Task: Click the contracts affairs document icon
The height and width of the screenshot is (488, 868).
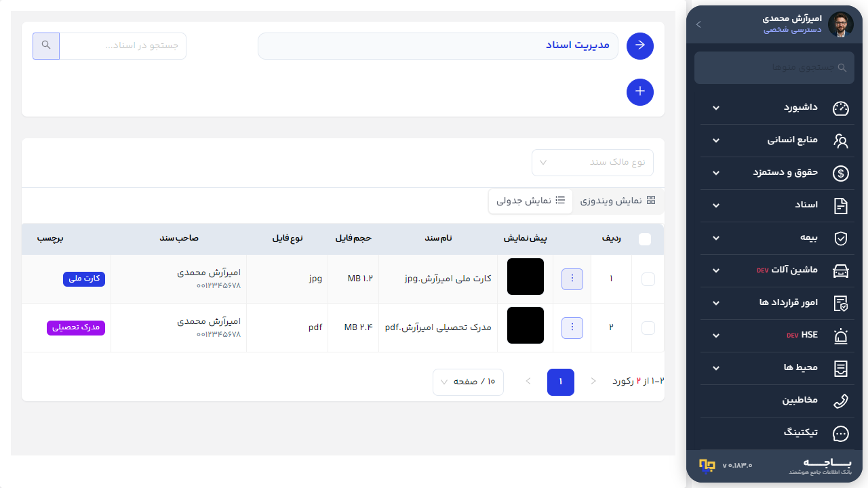Action: (841, 304)
